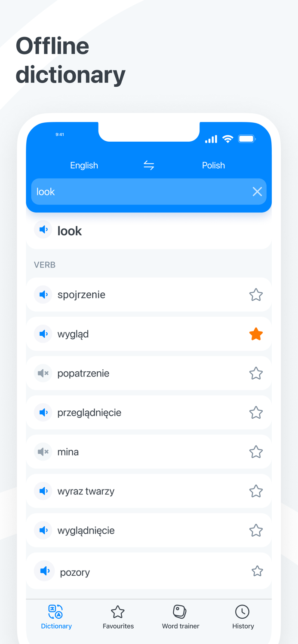Star the translation wyglądnięcie
The height and width of the screenshot is (644, 298).
(256, 530)
